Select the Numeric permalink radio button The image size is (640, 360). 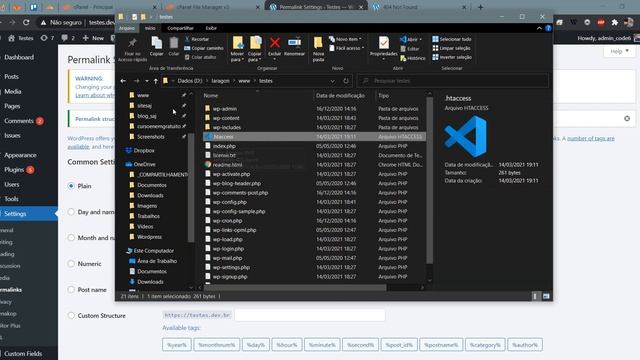coord(71,264)
